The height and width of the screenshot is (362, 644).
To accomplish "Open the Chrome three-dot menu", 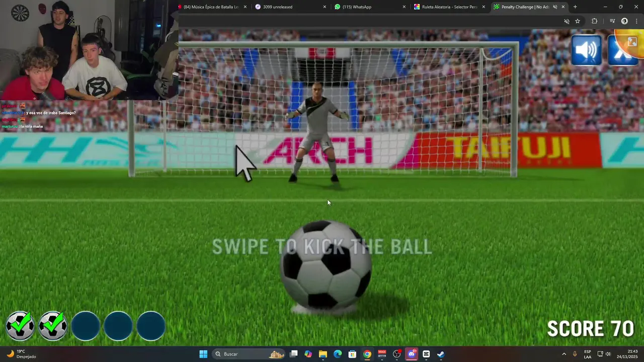I will coord(637,21).
